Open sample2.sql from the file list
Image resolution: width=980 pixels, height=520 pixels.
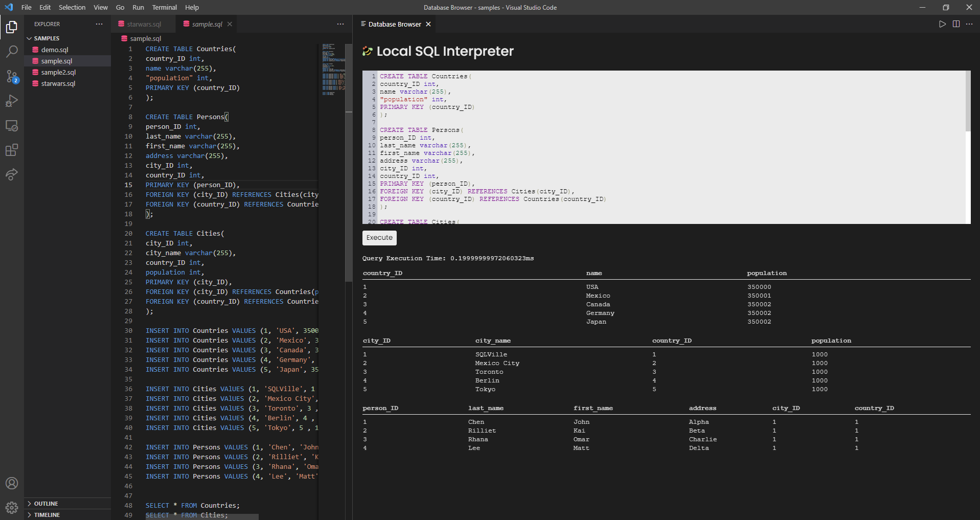(x=58, y=72)
